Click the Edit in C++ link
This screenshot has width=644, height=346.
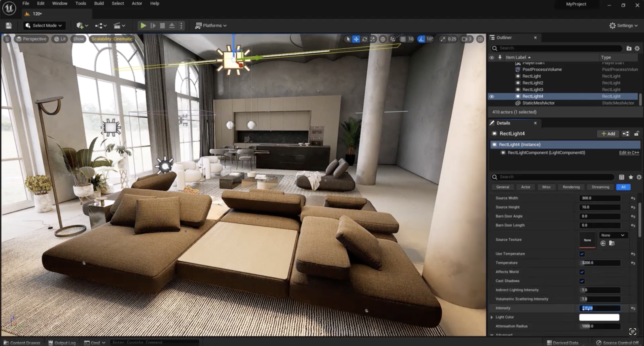[x=629, y=153]
